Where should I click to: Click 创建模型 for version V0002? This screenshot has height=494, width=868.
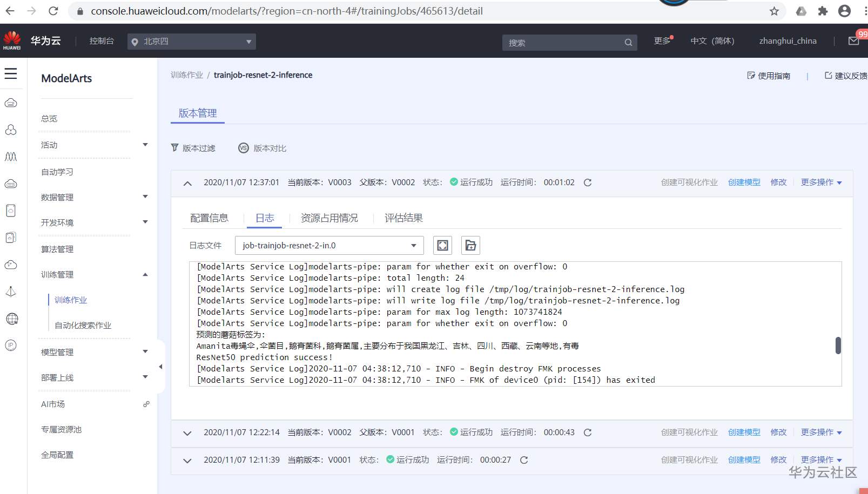click(744, 432)
